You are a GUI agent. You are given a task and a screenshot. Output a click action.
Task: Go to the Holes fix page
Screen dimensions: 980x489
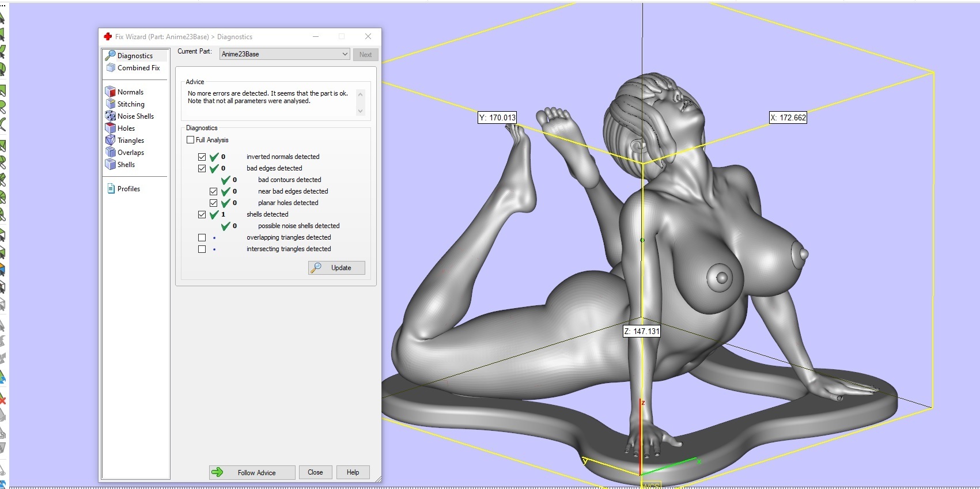tap(126, 128)
